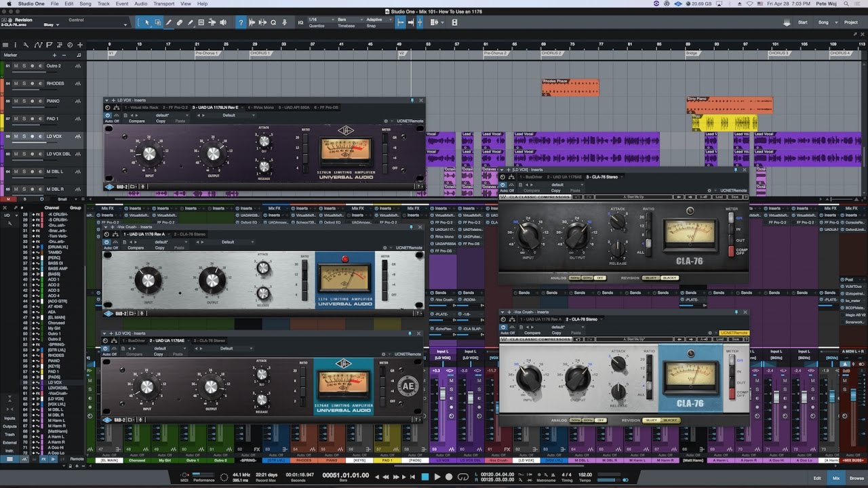This screenshot has height=488, width=868.
Task: Open default preset dropdown in 1176LN plugin
Action: click(x=167, y=115)
